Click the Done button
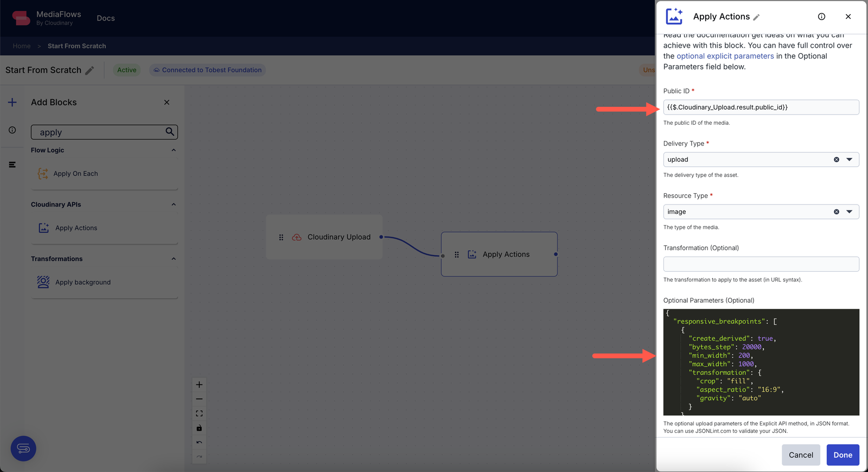Screen dimensions: 868x472 [x=843, y=455]
